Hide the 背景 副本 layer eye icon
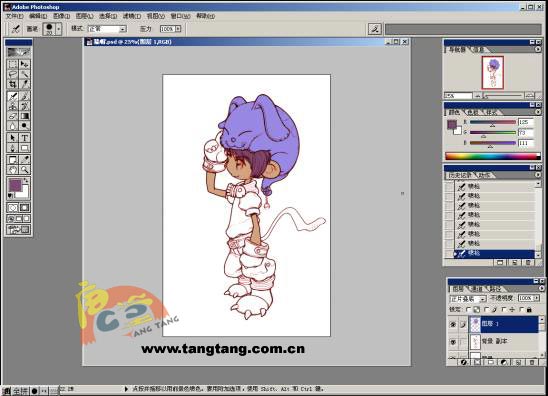 pos(453,341)
